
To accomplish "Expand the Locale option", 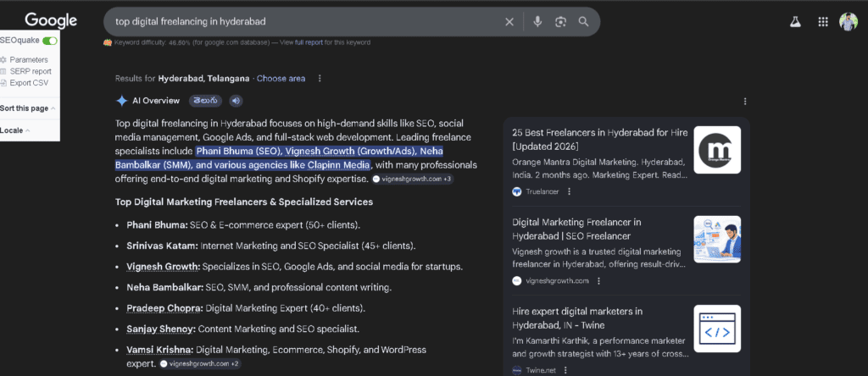I will [15, 130].
